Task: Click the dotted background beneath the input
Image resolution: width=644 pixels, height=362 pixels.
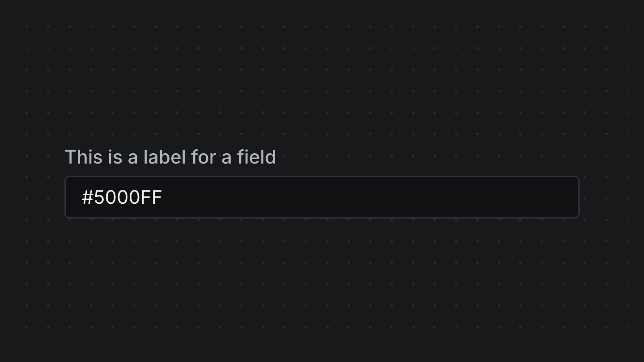Action: coord(322,268)
